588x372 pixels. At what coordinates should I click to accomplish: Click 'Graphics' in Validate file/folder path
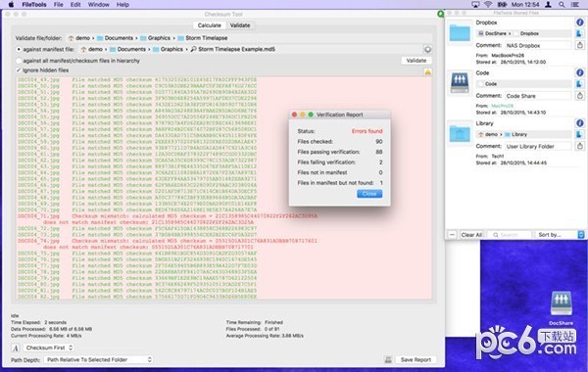click(x=155, y=38)
